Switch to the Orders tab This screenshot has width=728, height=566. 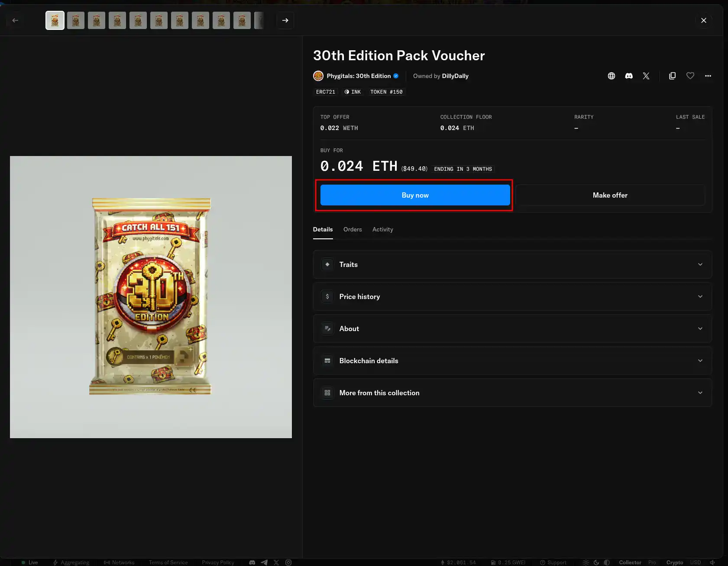coord(353,229)
